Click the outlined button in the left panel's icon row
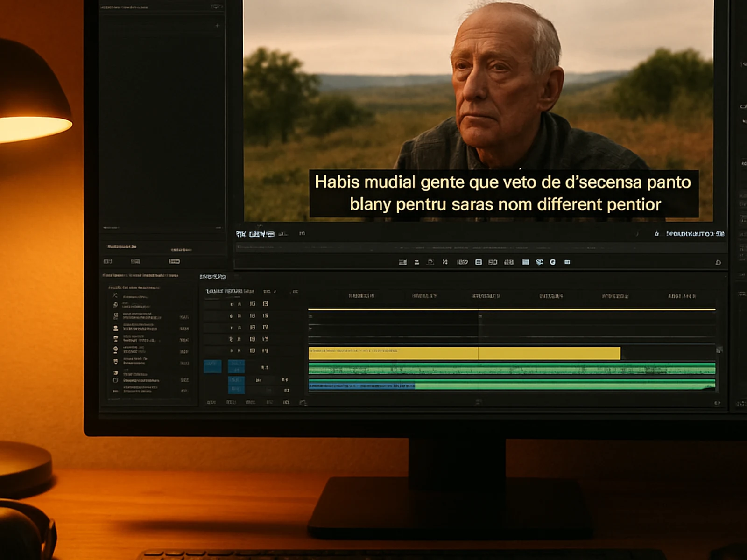 pyautogui.click(x=174, y=261)
